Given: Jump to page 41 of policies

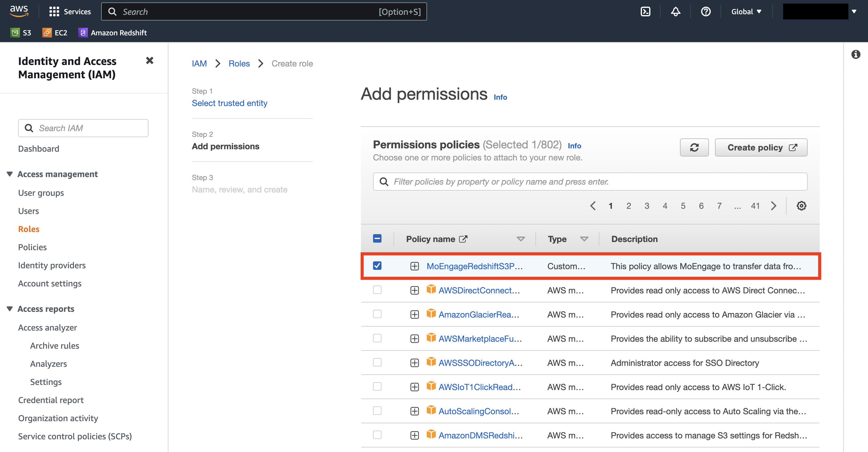Looking at the screenshot, I should pyautogui.click(x=755, y=206).
